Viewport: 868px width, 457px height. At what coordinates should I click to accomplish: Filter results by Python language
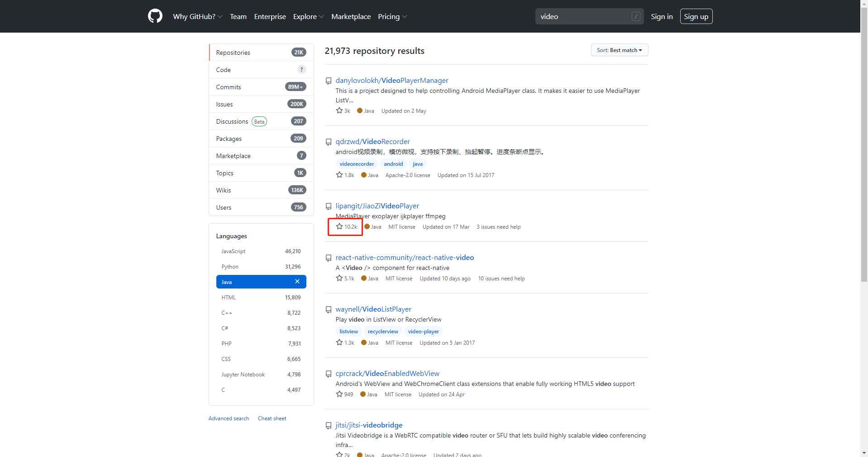(261, 267)
